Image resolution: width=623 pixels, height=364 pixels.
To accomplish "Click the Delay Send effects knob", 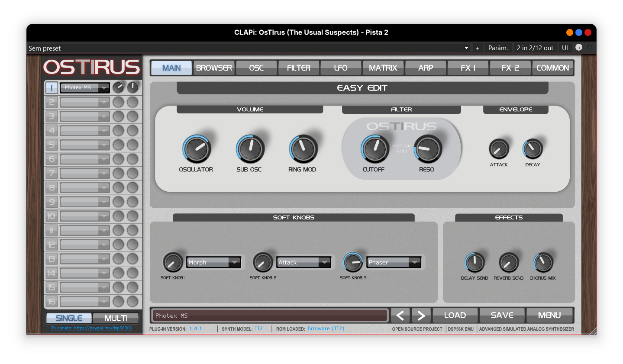I will pyautogui.click(x=475, y=262).
